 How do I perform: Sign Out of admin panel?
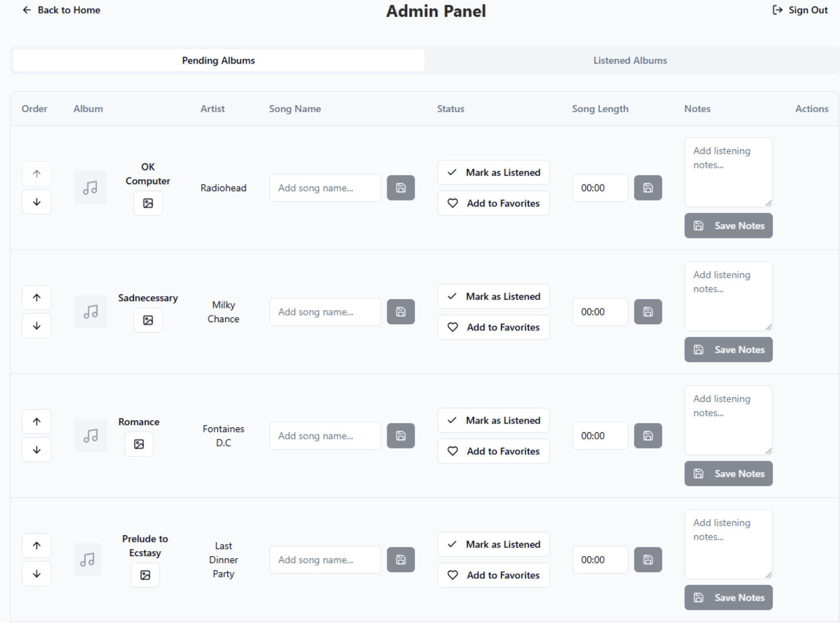coord(800,10)
